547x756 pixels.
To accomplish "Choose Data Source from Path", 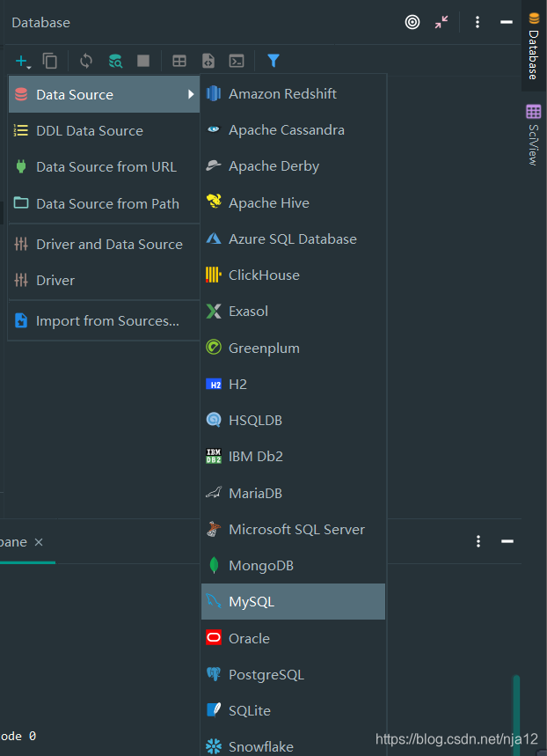I will (x=104, y=203).
